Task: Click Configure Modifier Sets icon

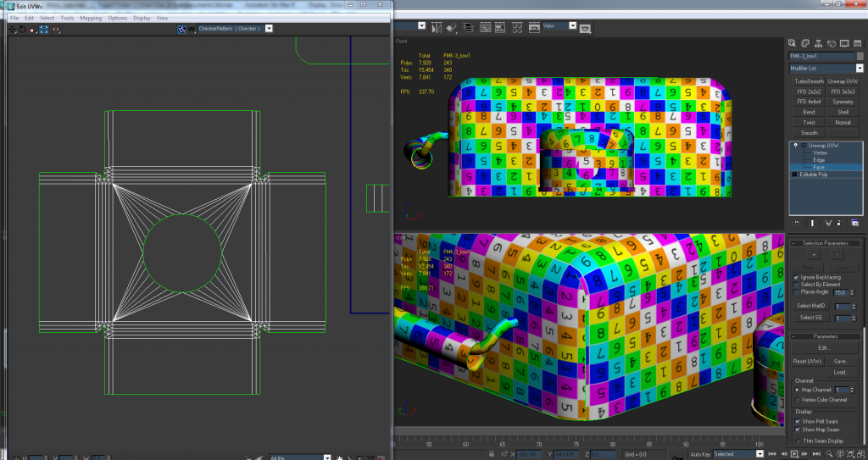Action: [x=855, y=223]
